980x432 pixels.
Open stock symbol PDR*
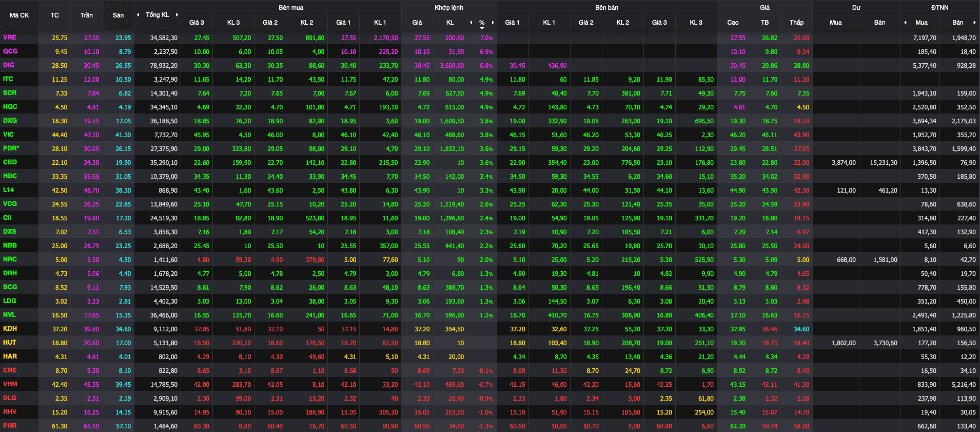point(11,148)
